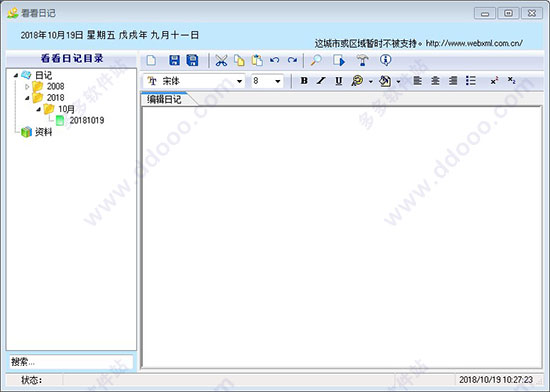
Task: Click the Paste clipboard icon
Action: click(x=257, y=60)
